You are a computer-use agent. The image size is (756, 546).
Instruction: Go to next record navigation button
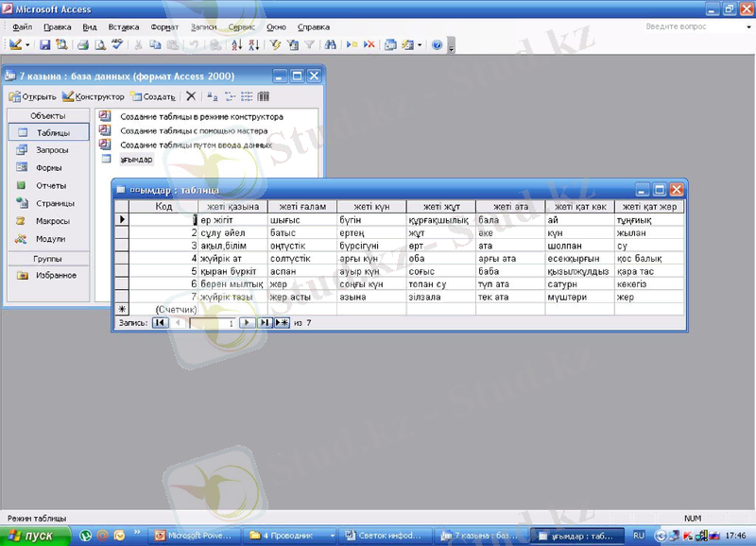(247, 322)
